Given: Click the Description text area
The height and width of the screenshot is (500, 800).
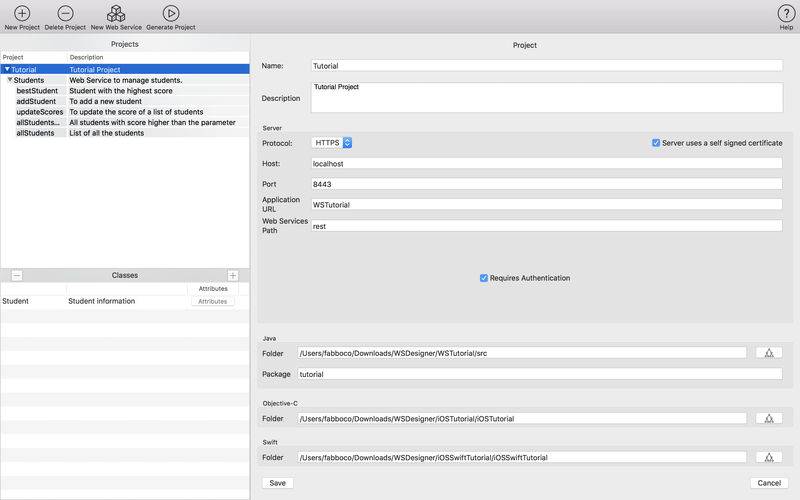Looking at the screenshot, I should 546,97.
